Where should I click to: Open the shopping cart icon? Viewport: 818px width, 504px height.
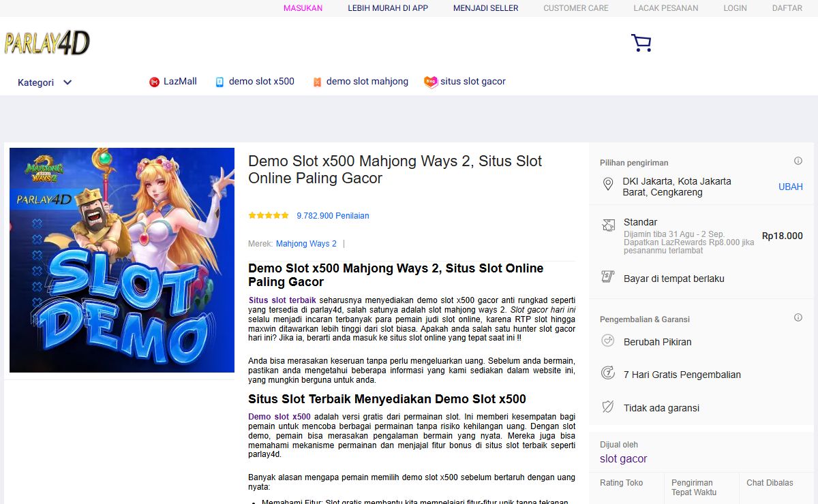pyautogui.click(x=641, y=43)
